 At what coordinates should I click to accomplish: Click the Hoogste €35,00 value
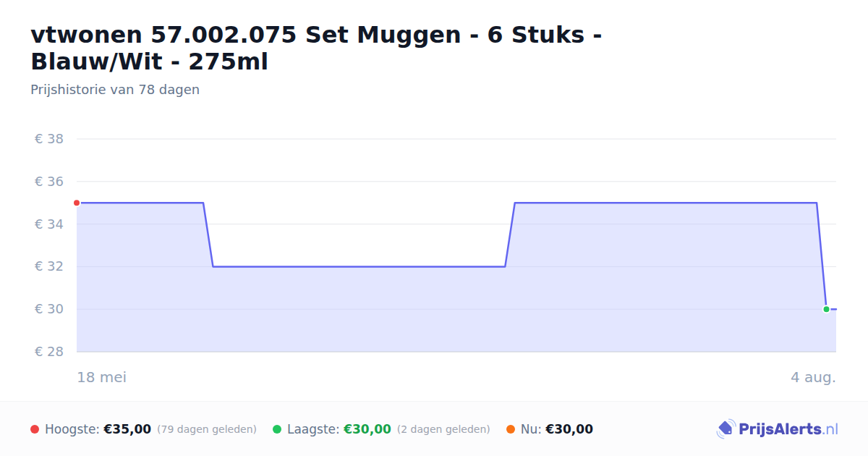pyautogui.click(x=127, y=429)
